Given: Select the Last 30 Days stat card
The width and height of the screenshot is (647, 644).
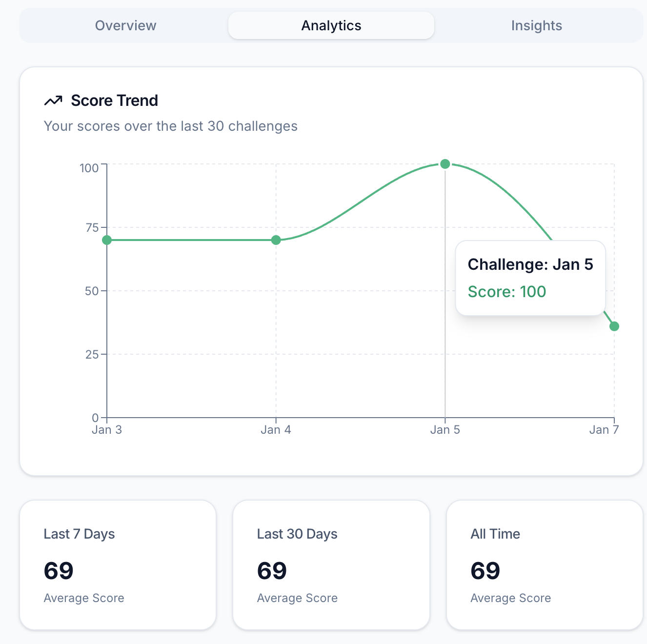Looking at the screenshot, I should coord(331,564).
